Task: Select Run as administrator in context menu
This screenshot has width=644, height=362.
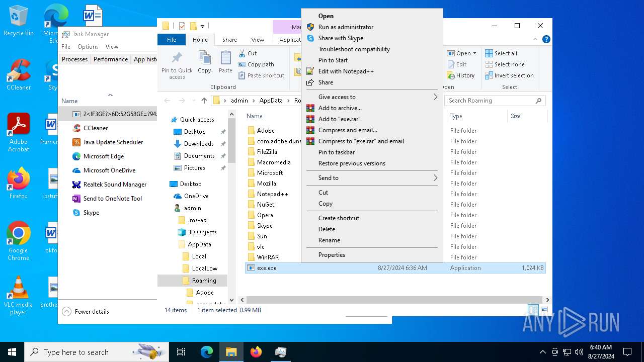Action: coord(346,27)
